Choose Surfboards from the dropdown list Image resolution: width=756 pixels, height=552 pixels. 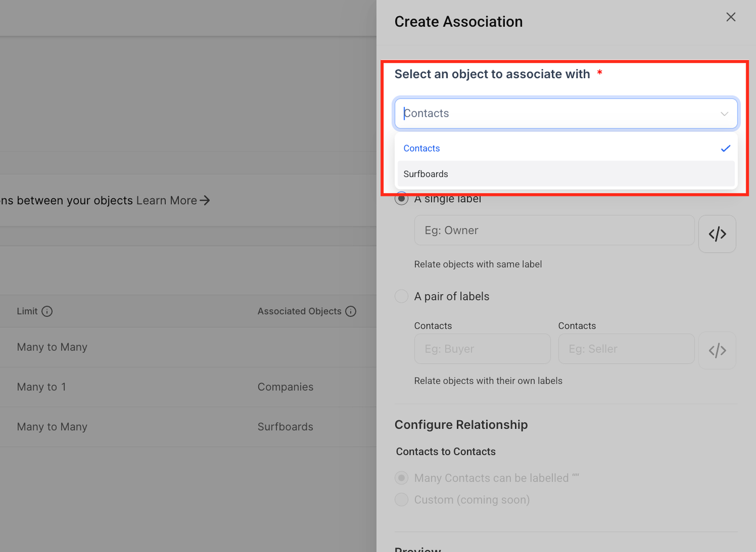(566, 174)
